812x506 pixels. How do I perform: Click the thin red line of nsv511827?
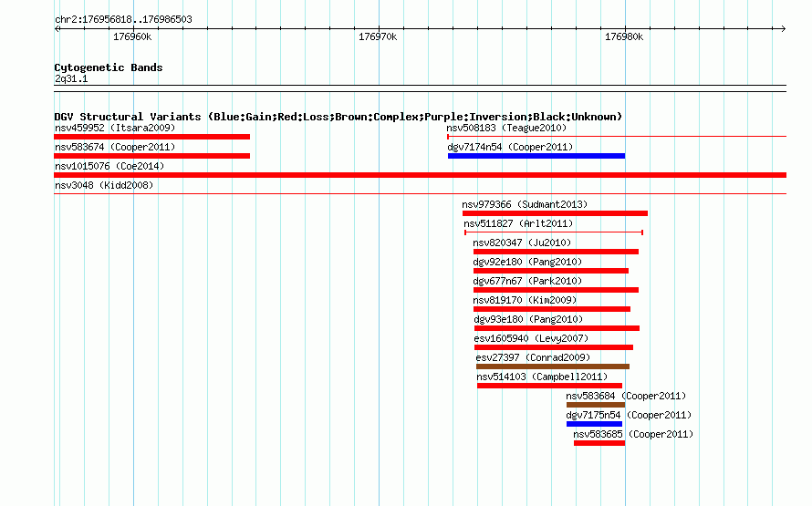[x=554, y=232]
